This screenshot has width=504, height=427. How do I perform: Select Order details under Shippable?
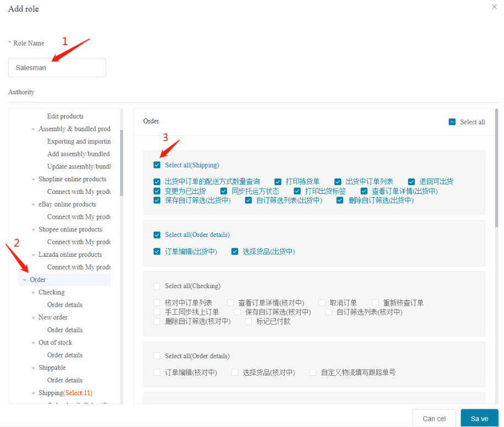pyautogui.click(x=64, y=380)
